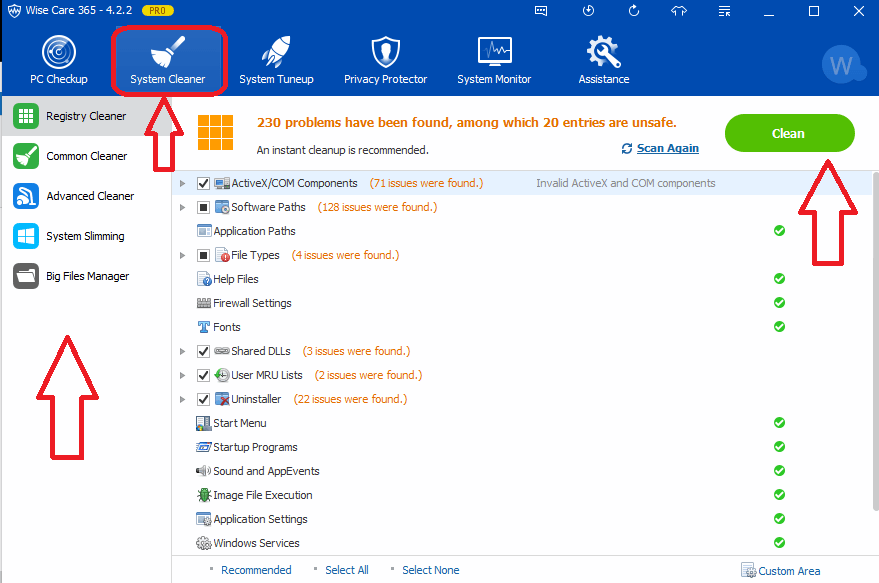Click the Common Cleaner broom sidebar icon
Screen dimensions: 879x583
[26, 156]
